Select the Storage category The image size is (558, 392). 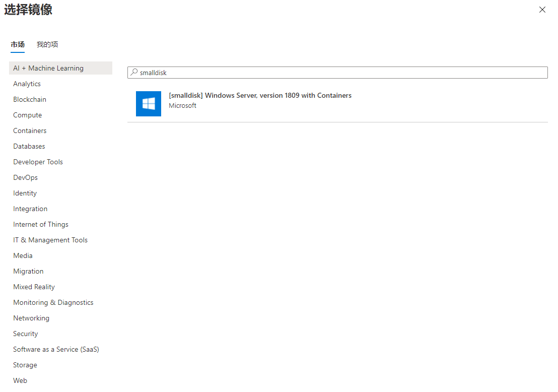point(25,365)
